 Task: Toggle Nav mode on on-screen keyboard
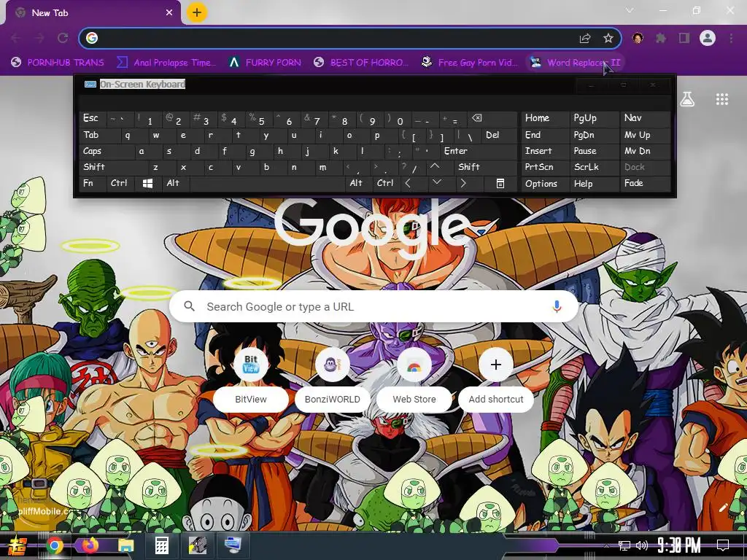click(646, 118)
